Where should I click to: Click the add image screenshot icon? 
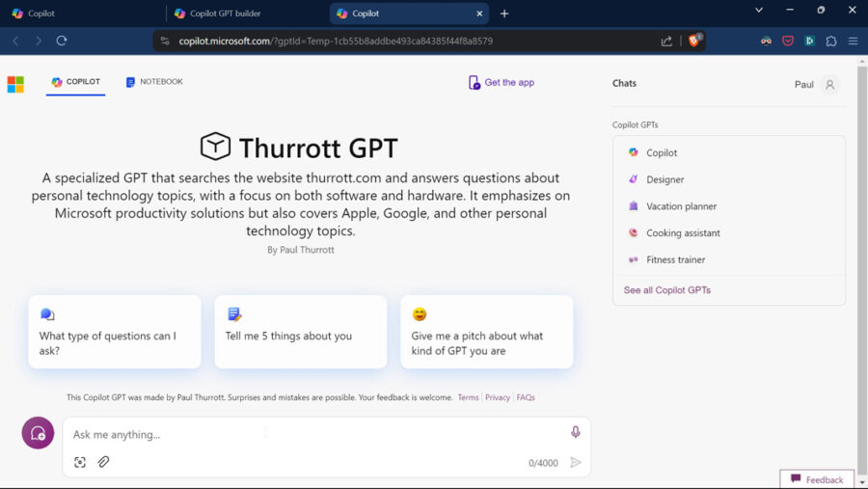pos(80,462)
